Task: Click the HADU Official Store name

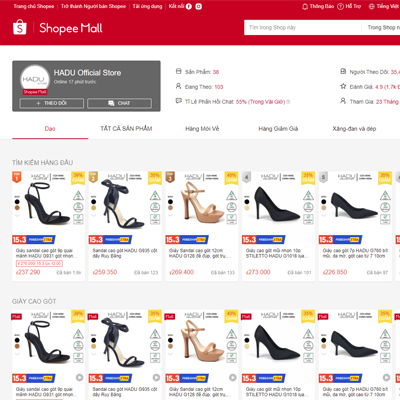Action: [x=87, y=73]
